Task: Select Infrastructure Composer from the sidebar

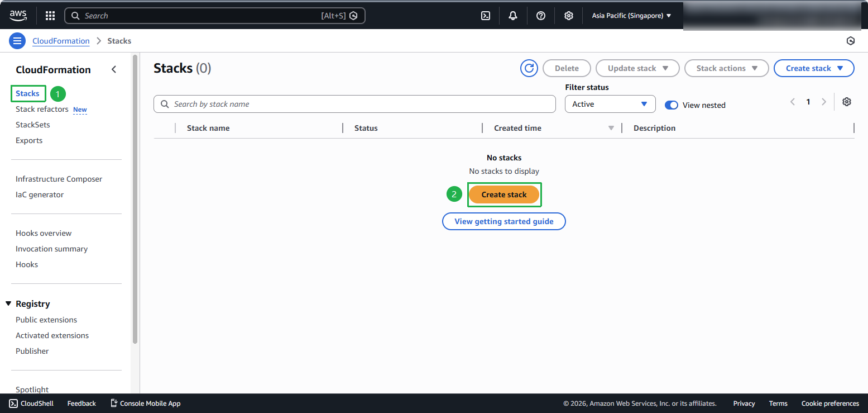Action: click(x=59, y=179)
